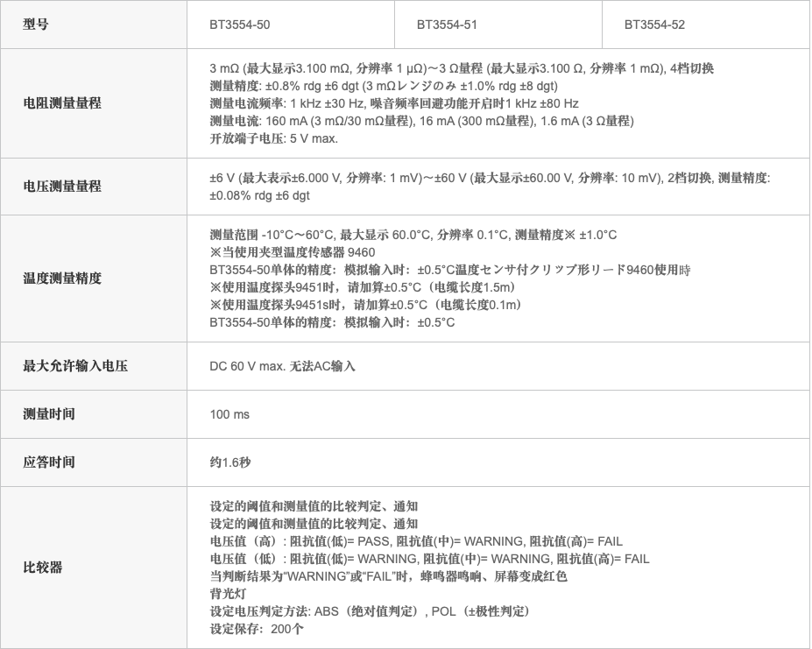Screen dimensions: 812x649
Task: Click the line starting '测量范围 -10°C～60°C'
Action: 413,235
